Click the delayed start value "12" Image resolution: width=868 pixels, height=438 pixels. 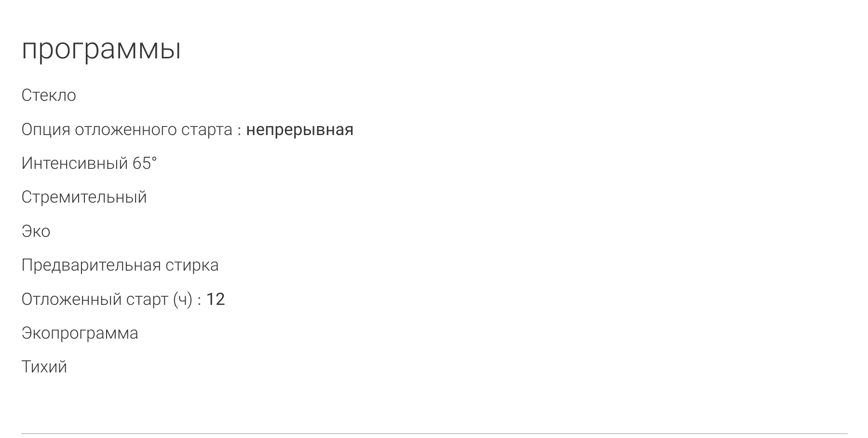click(x=216, y=300)
